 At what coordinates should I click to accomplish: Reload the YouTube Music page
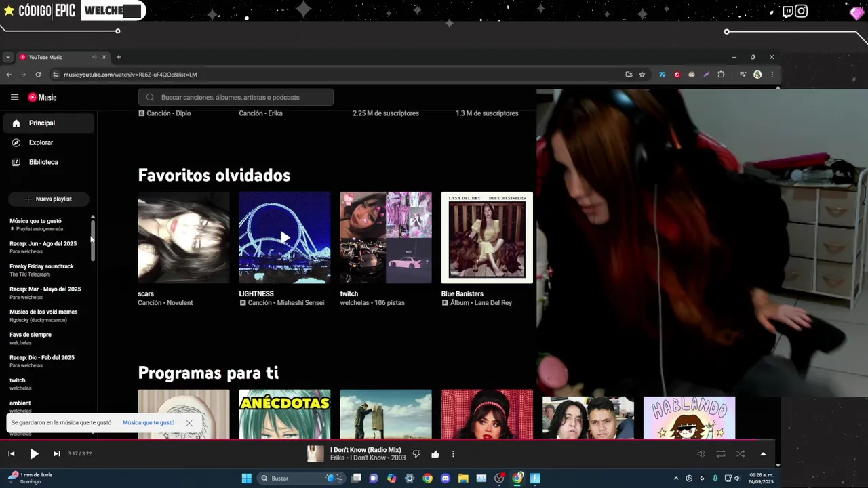click(x=38, y=75)
